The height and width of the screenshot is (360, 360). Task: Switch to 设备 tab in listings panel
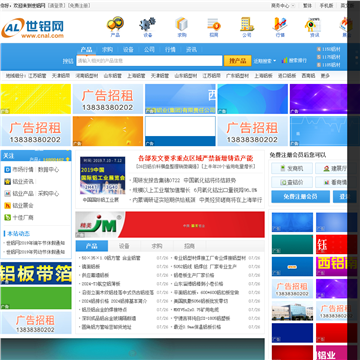coord(124,246)
